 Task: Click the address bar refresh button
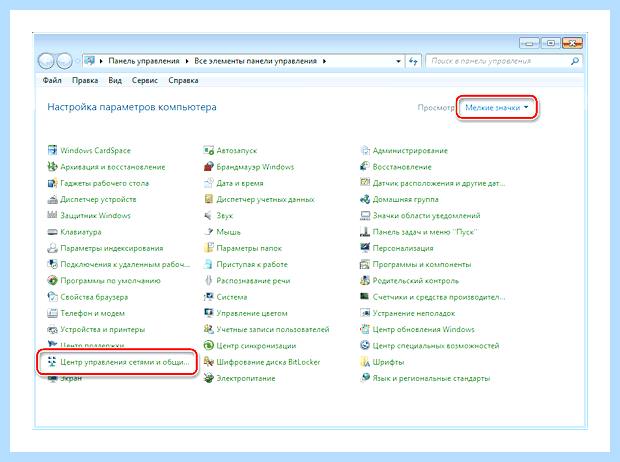pos(413,61)
